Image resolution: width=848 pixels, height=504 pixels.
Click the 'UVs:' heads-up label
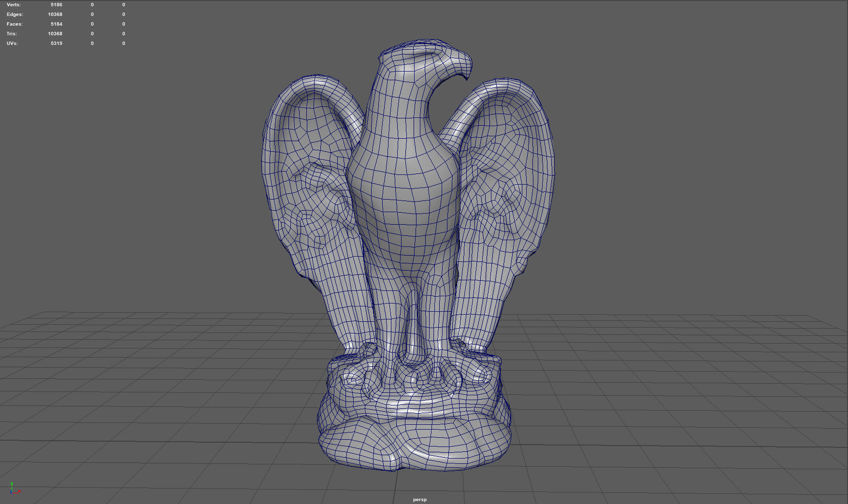12,43
